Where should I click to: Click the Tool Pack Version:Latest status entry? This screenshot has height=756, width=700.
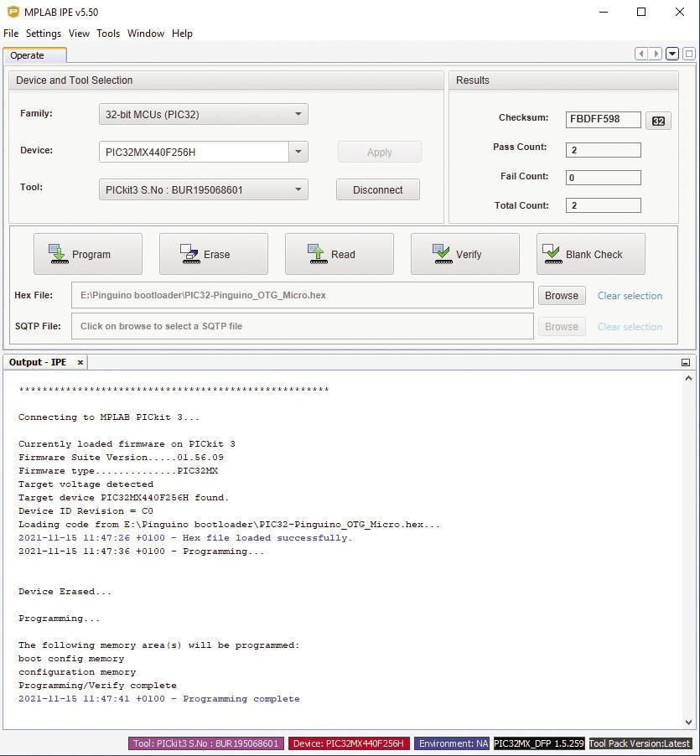click(x=640, y=743)
